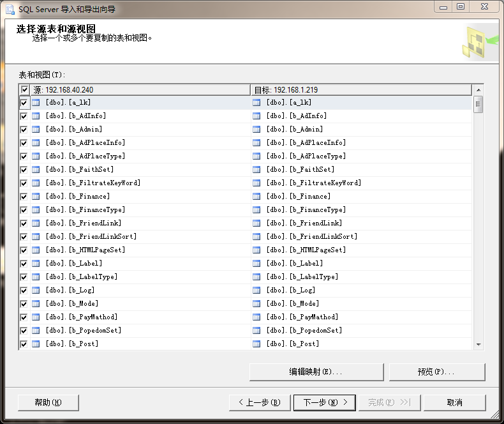Click destination table icon for [dbo].[b_FriendLinkSort]
The width and height of the screenshot is (504, 424).
point(256,237)
